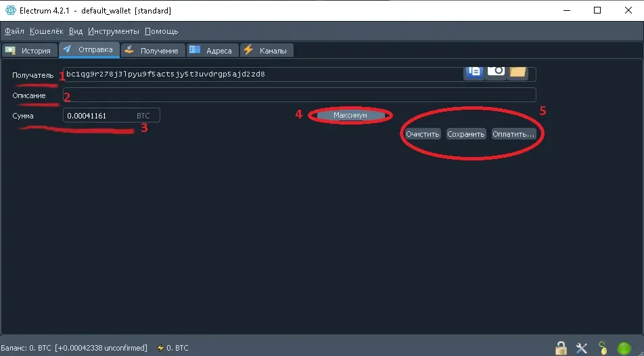
Task: Click the paste-from-clipboard icon in recipient field
Action: point(474,72)
